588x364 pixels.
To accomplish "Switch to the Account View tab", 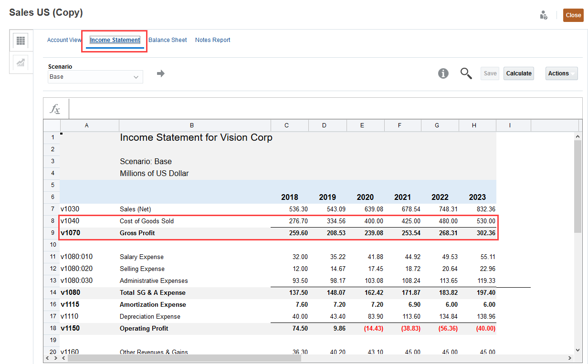I will pyautogui.click(x=64, y=40).
